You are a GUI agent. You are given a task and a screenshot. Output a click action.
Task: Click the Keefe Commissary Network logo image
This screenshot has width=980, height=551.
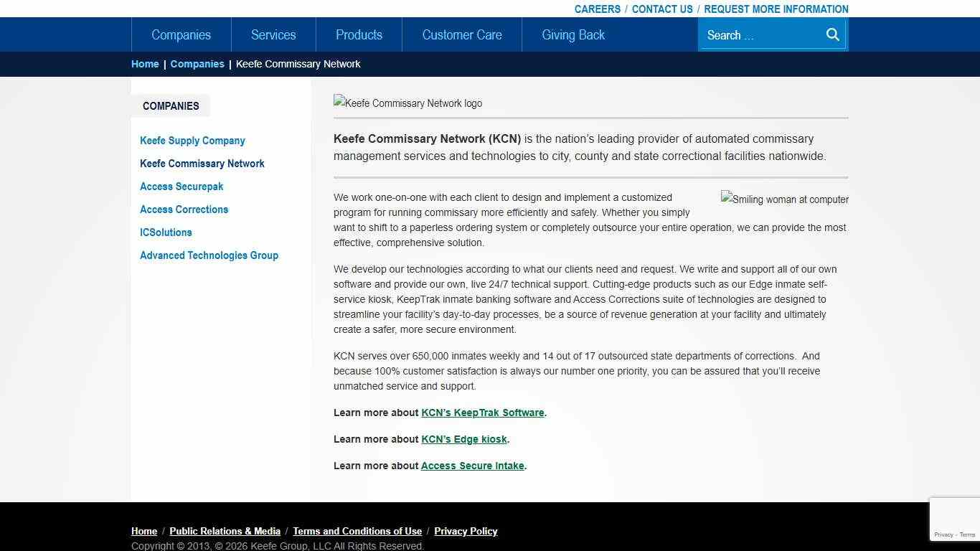point(407,103)
